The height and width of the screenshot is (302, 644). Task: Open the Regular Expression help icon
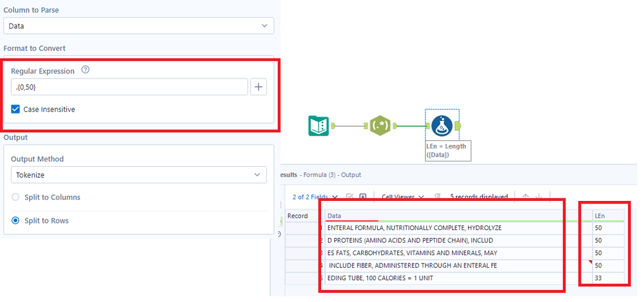click(x=85, y=70)
